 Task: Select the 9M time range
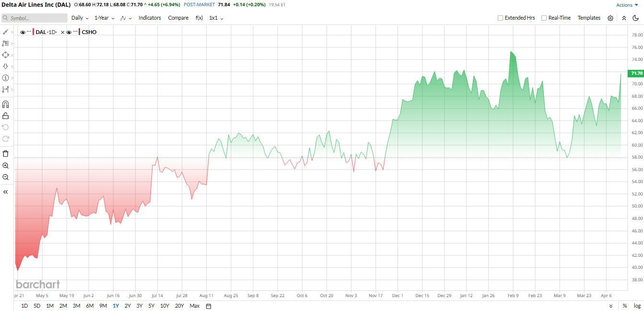(x=103, y=306)
